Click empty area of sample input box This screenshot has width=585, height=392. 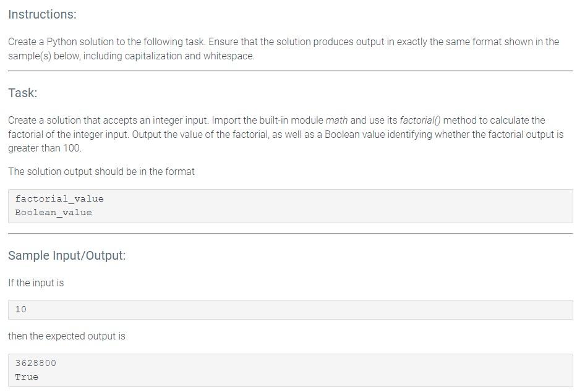(299, 310)
